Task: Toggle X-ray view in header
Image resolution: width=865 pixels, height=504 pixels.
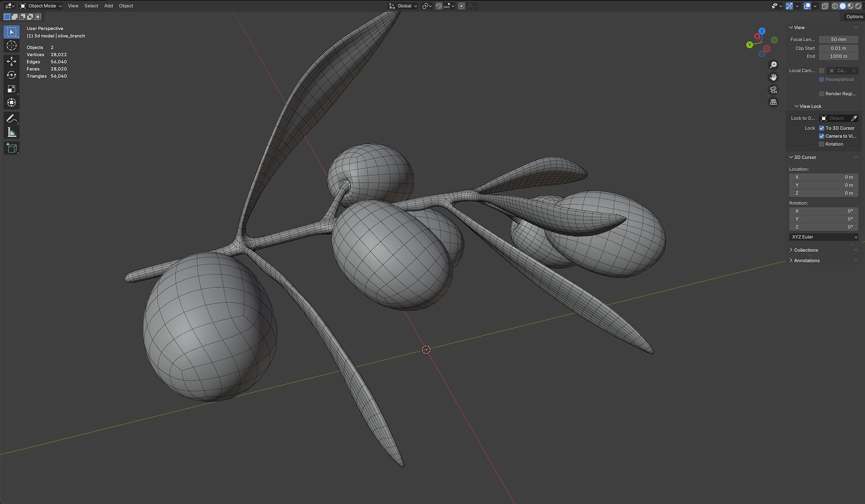Action: (x=825, y=6)
